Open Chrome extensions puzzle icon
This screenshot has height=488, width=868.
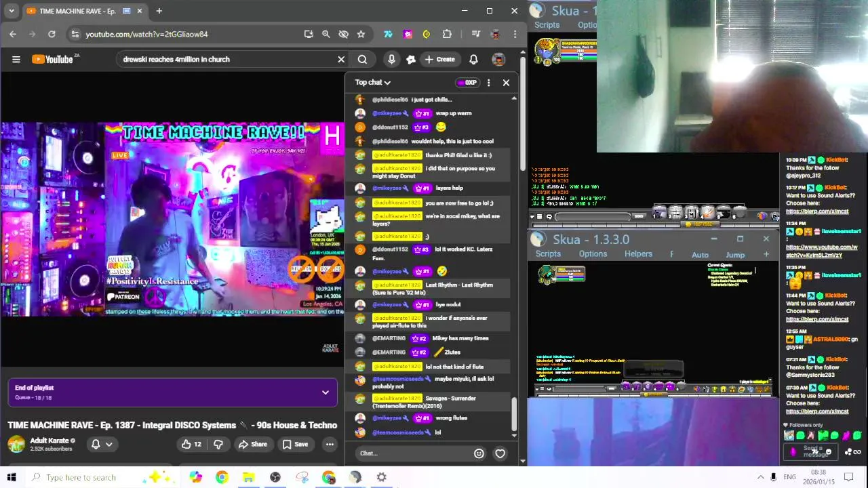[x=447, y=34]
